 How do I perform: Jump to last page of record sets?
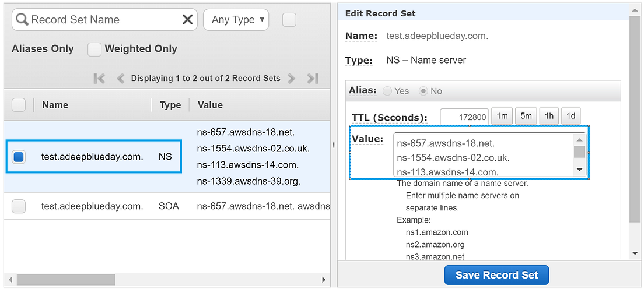pyautogui.click(x=313, y=78)
